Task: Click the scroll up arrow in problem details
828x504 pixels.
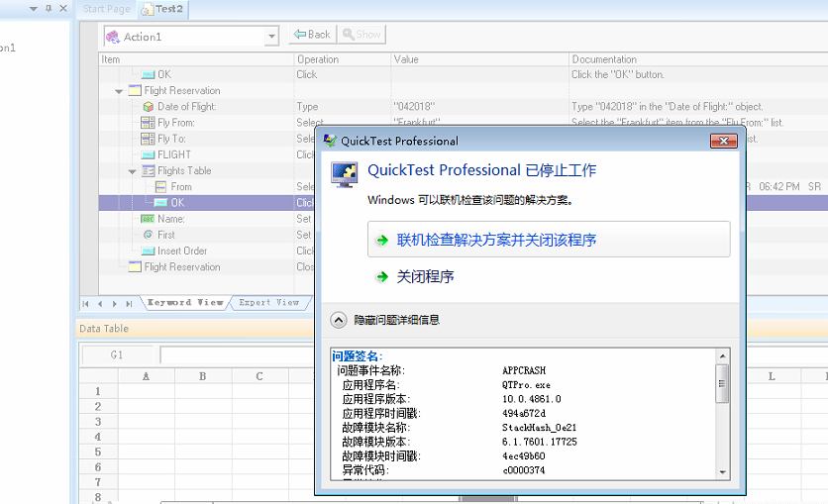Action: click(722, 356)
